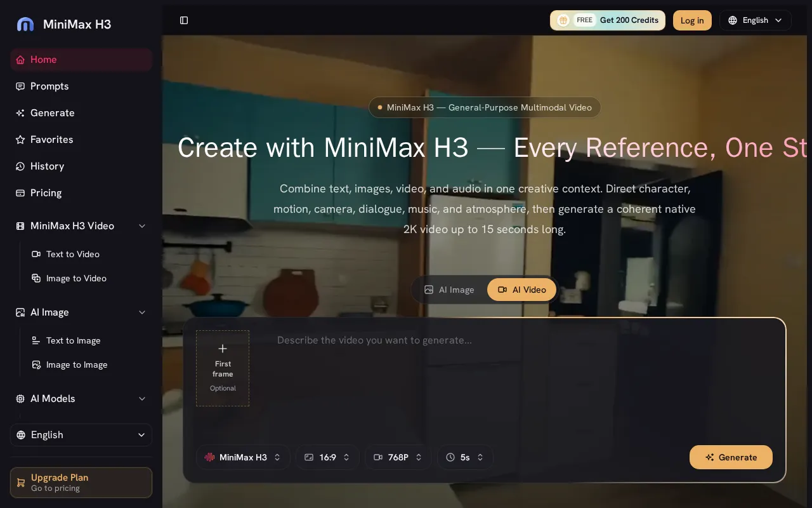Click the Text to Image icon

pyautogui.click(x=36, y=340)
